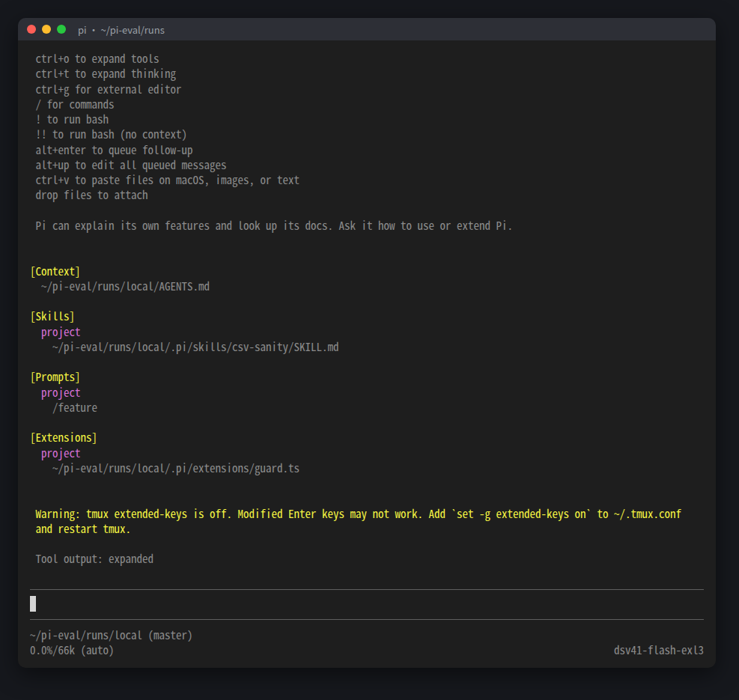Click the prompt input field with cursor
This screenshot has height=700, width=739.
(367, 604)
